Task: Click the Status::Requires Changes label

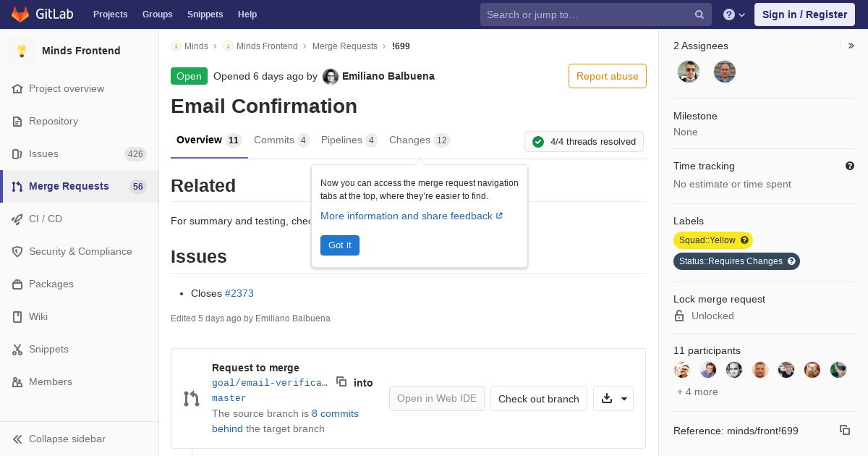Action: pyautogui.click(x=731, y=261)
